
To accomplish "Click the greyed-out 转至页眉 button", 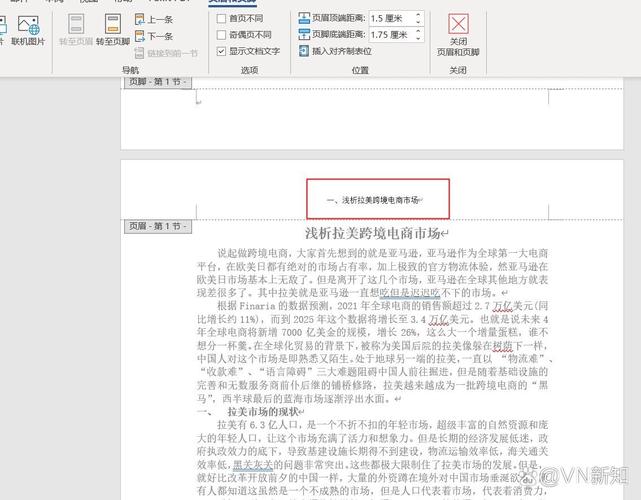I will pos(76,29).
